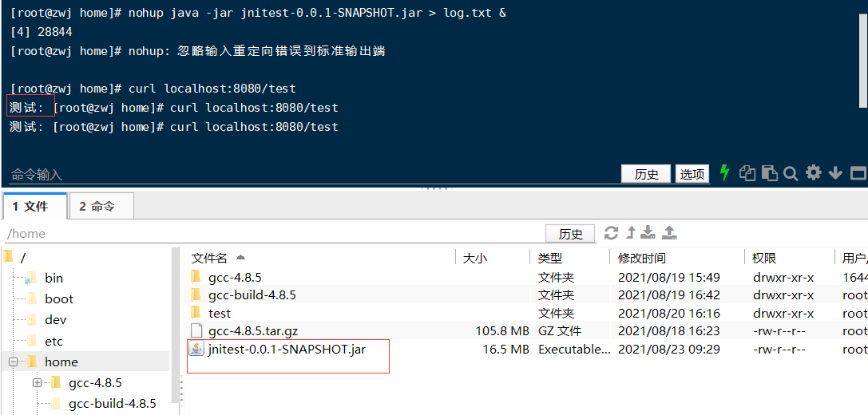Screen dimensions: 868x415
Task: Click the gcc-4.8.5.tar.gz file icon
Action: (196, 331)
